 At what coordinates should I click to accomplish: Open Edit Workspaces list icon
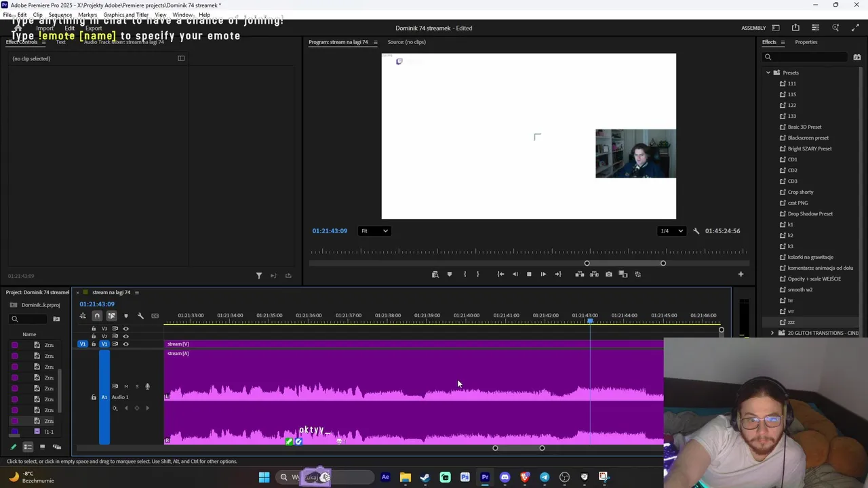[x=815, y=28]
